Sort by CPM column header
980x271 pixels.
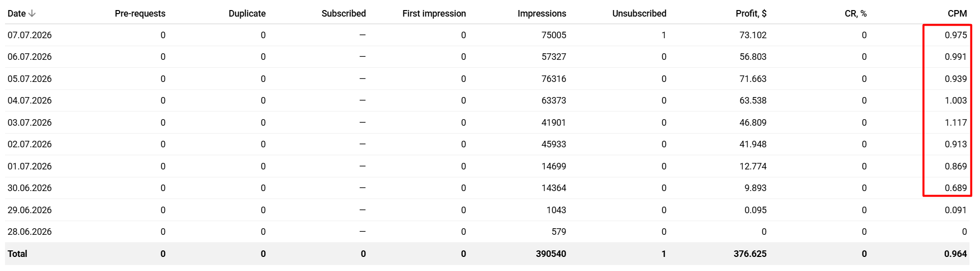pyautogui.click(x=957, y=14)
